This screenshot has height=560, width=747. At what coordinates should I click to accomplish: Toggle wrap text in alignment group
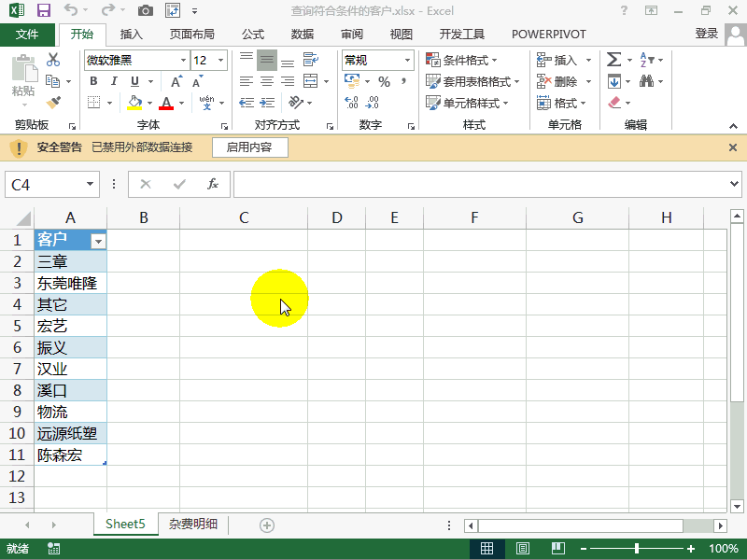(311, 60)
